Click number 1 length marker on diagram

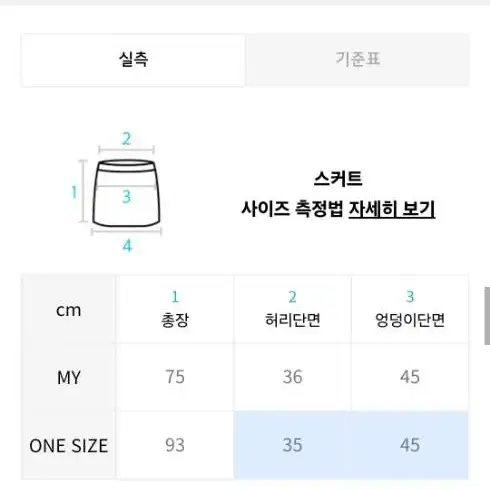[74, 192]
